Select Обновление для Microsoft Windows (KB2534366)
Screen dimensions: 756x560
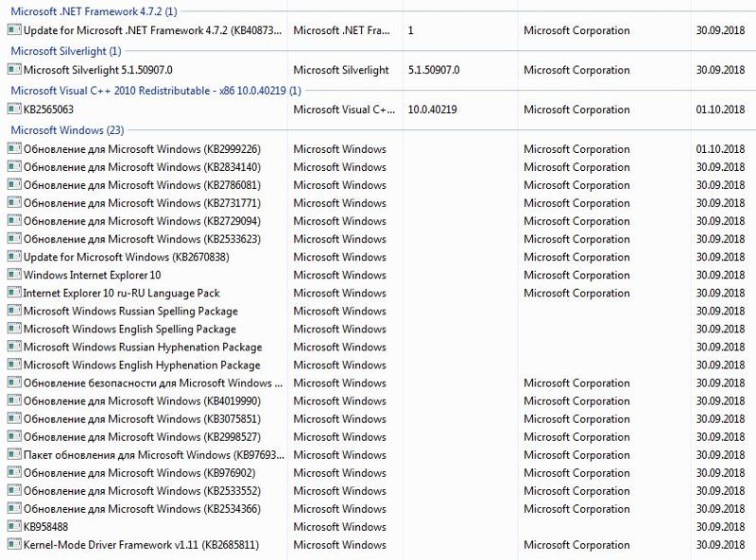[143, 509]
